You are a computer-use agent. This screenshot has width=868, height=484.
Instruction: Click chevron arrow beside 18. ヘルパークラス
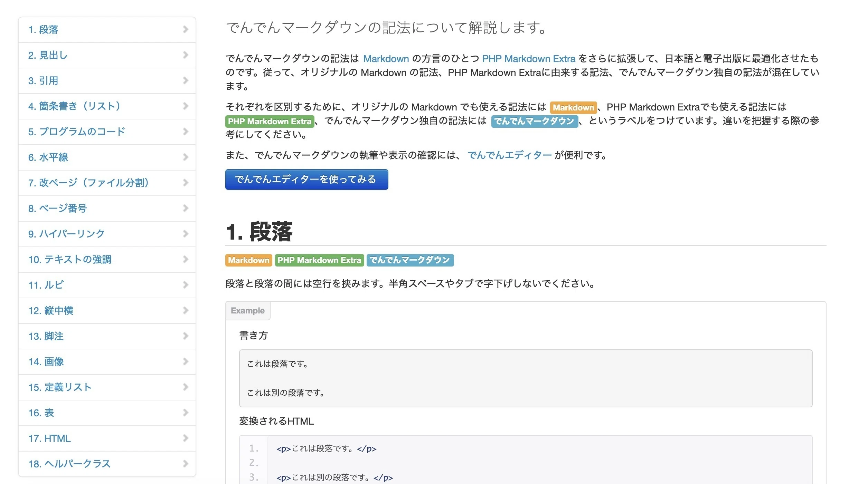[186, 464]
